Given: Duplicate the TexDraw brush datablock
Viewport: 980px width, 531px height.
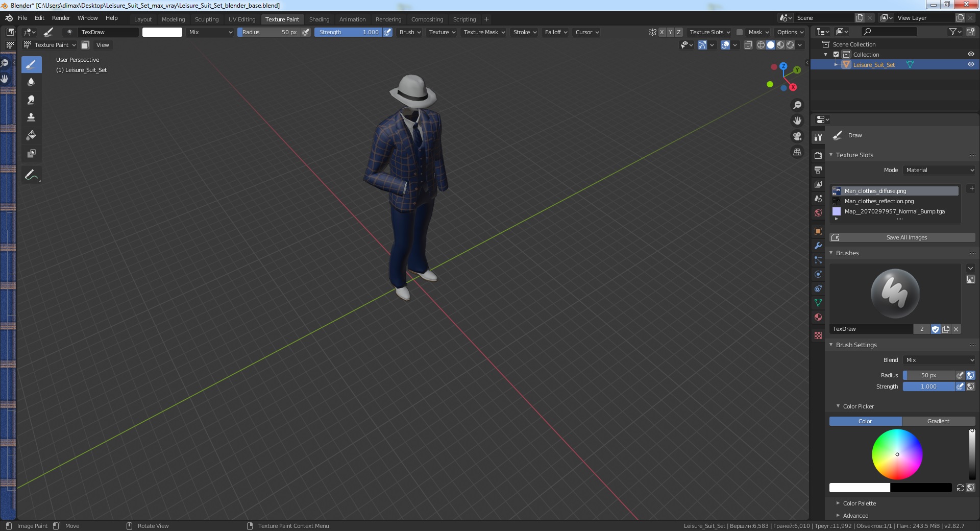Looking at the screenshot, I should click(x=946, y=329).
